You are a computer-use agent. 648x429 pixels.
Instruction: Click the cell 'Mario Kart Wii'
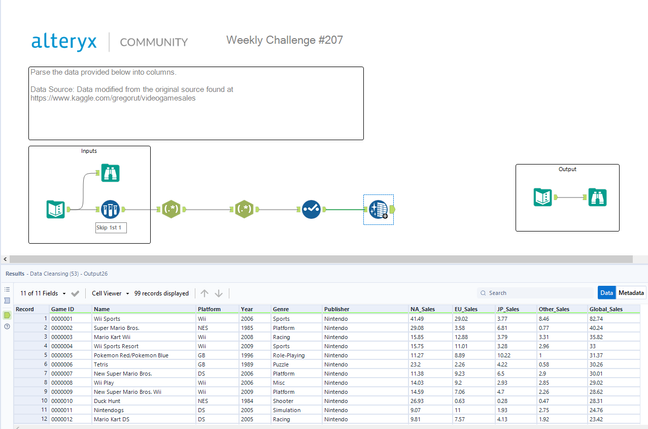tap(144, 337)
